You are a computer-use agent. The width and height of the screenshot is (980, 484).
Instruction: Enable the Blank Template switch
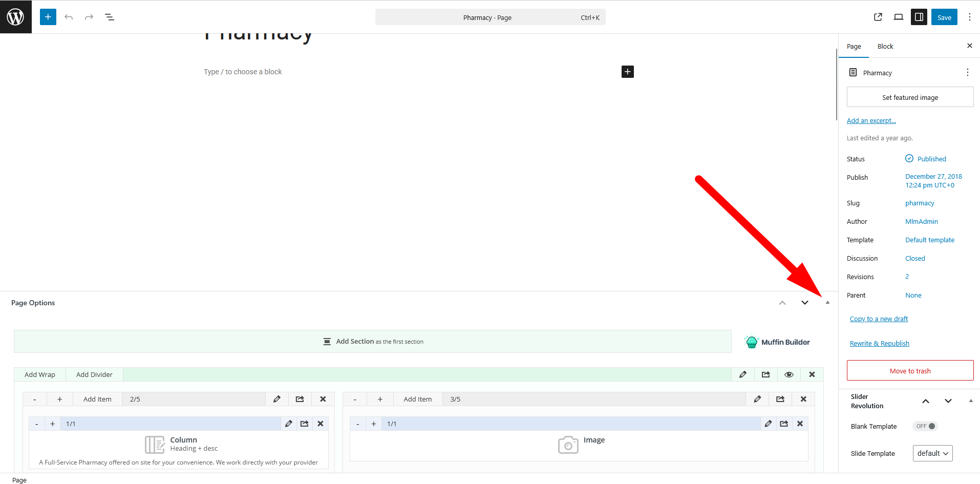[x=925, y=426]
